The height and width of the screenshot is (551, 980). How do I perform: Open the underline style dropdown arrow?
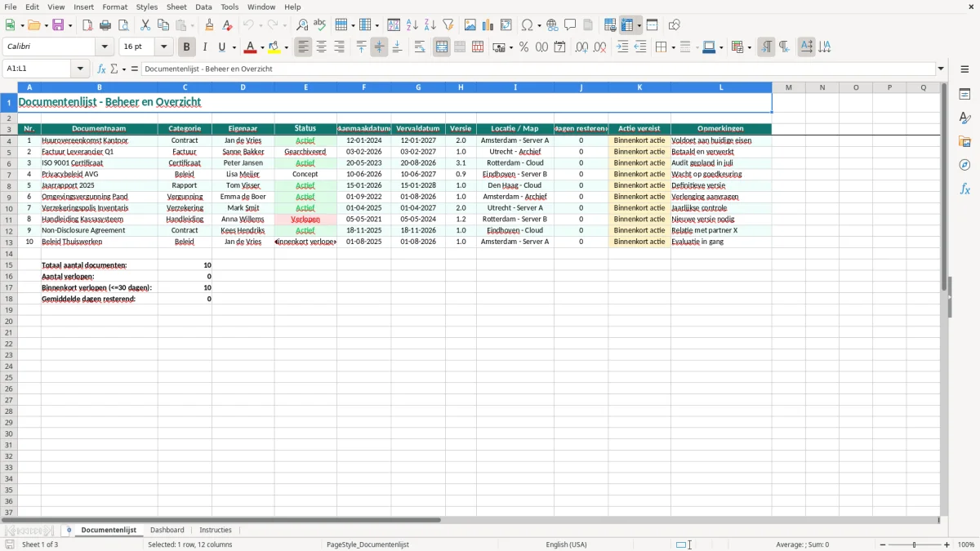(x=234, y=47)
